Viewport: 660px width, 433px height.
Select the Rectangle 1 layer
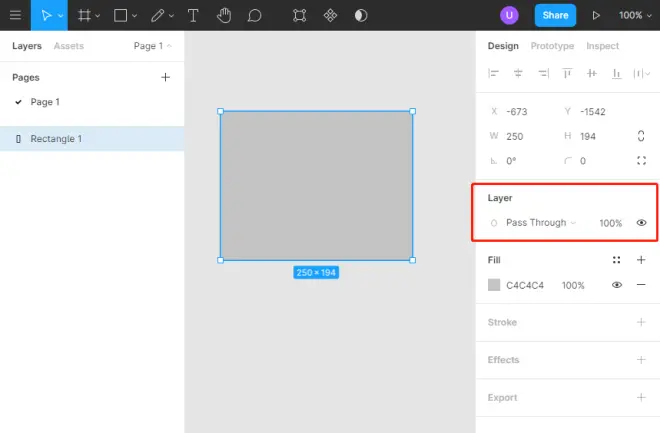92,139
